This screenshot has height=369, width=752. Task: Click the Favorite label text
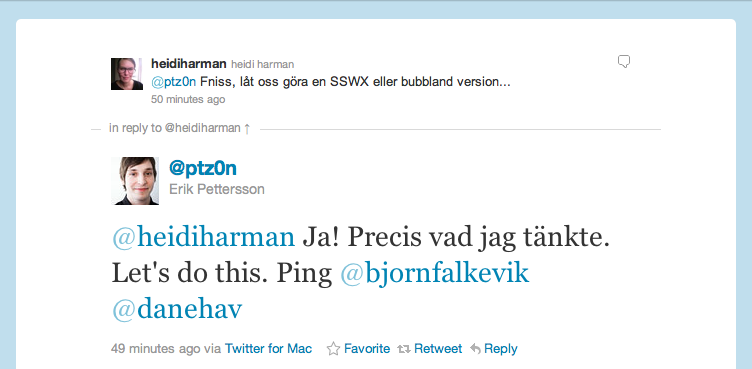[367, 348]
